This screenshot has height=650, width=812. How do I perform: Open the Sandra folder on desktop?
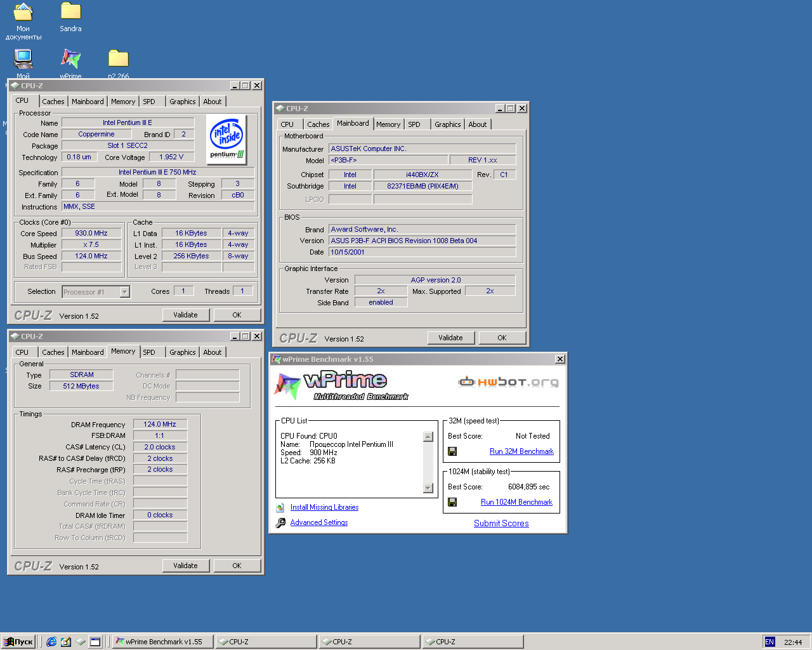[x=70, y=12]
